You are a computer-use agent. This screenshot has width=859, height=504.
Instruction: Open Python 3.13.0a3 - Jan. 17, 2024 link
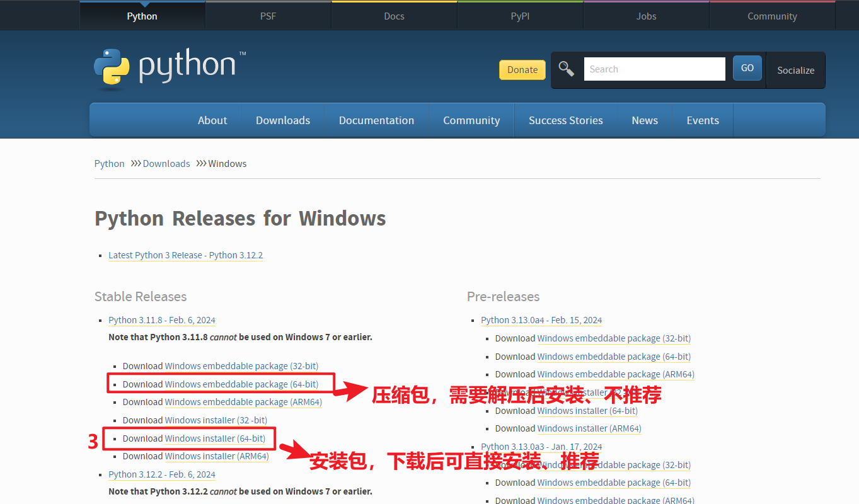click(x=541, y=447)
